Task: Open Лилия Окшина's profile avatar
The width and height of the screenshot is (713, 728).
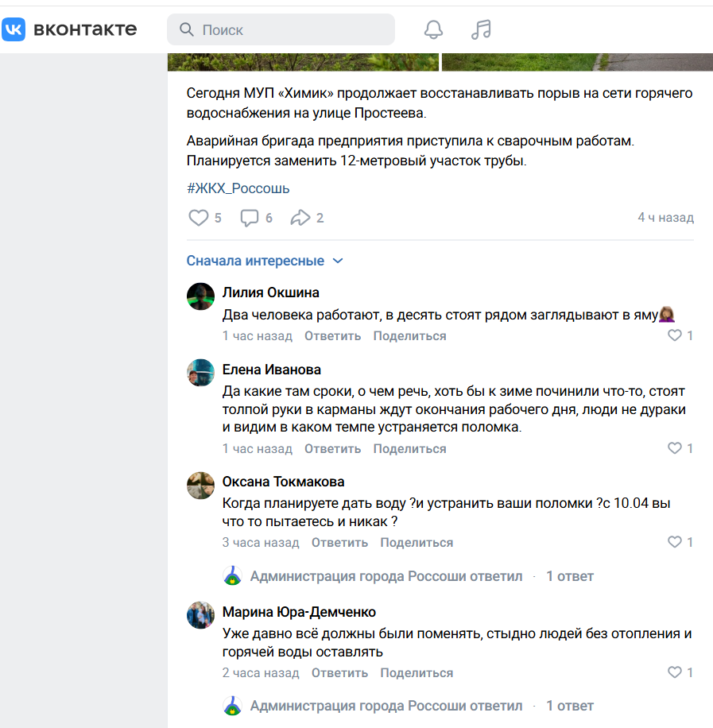Action: click(200, 296)
